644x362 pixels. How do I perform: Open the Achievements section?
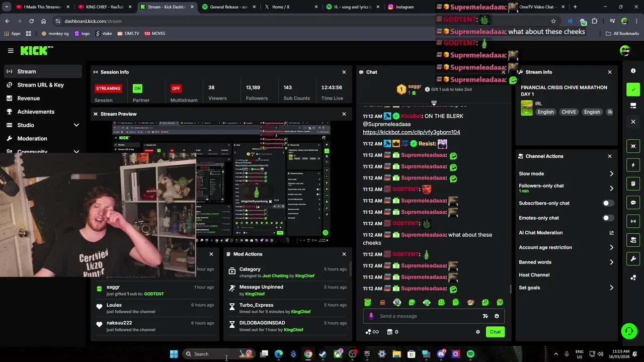click(36, 112)
